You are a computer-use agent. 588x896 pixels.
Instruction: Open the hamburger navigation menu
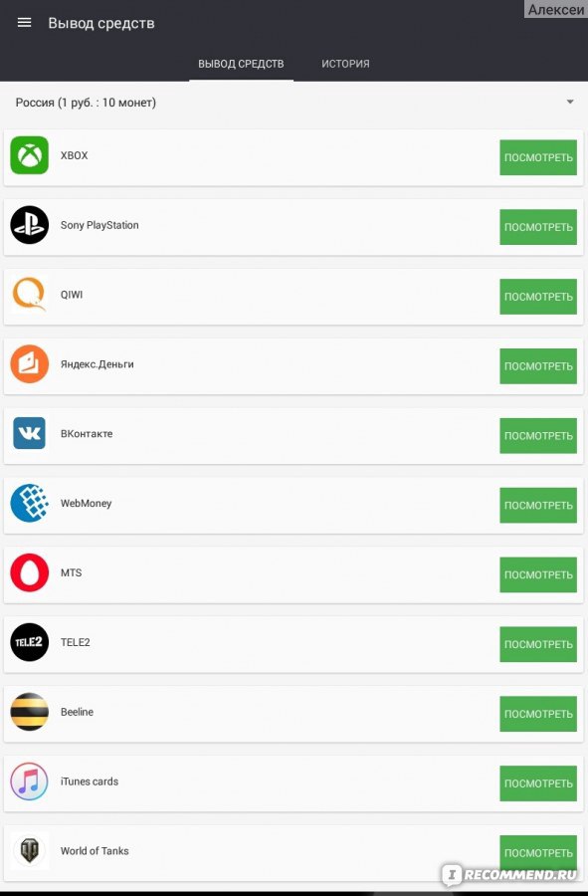[24, 23]
